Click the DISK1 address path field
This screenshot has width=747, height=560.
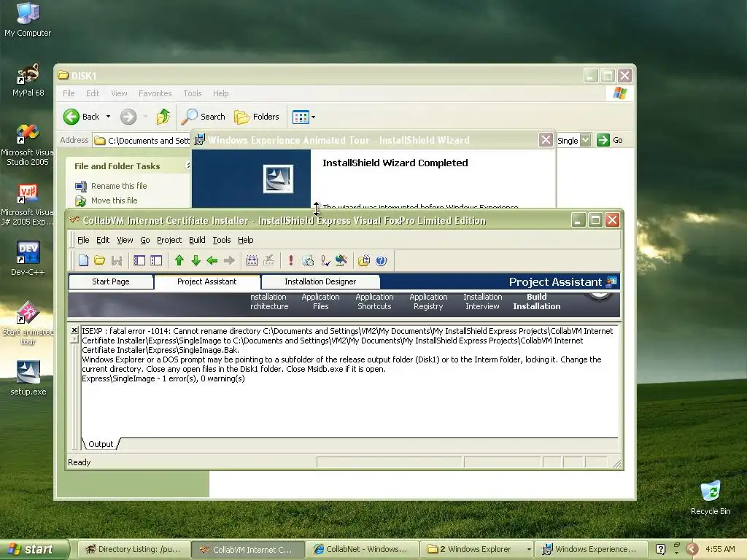pos(142,141)
